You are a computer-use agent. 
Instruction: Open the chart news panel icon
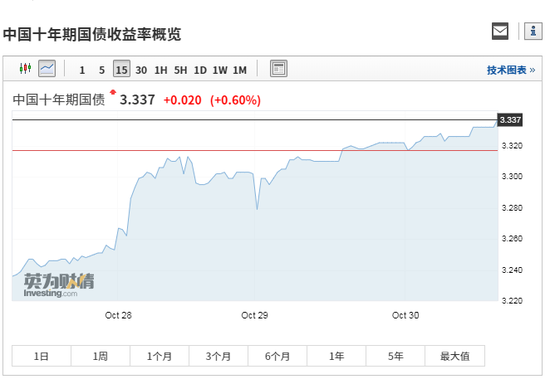click(x=279, y=68)
